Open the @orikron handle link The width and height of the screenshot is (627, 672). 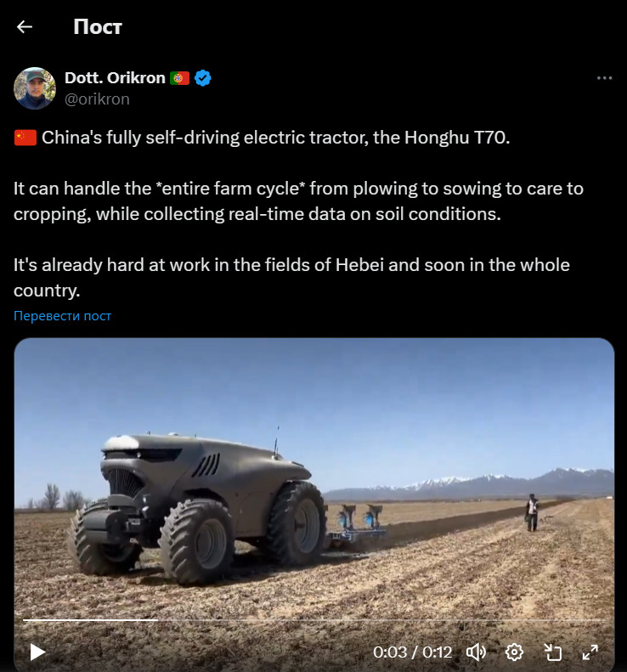(x=97, y=99)
